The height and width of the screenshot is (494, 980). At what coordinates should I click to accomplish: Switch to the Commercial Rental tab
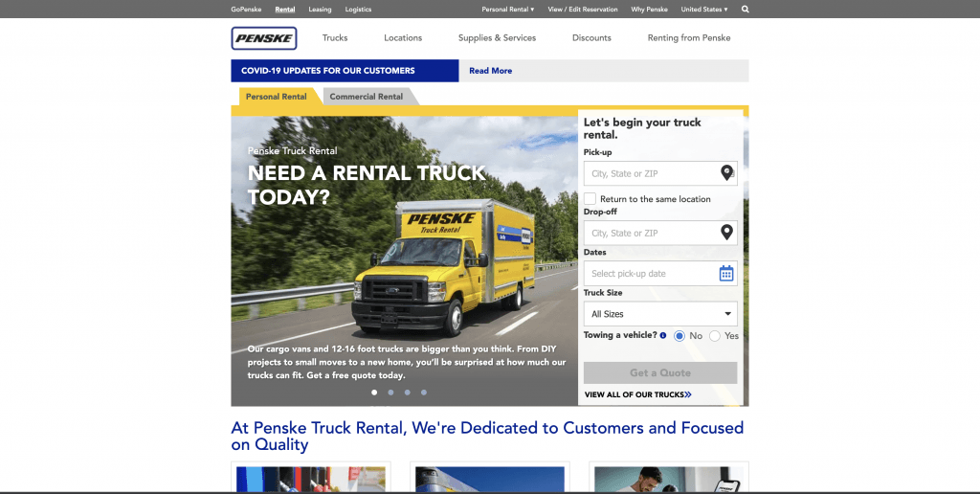367,97
